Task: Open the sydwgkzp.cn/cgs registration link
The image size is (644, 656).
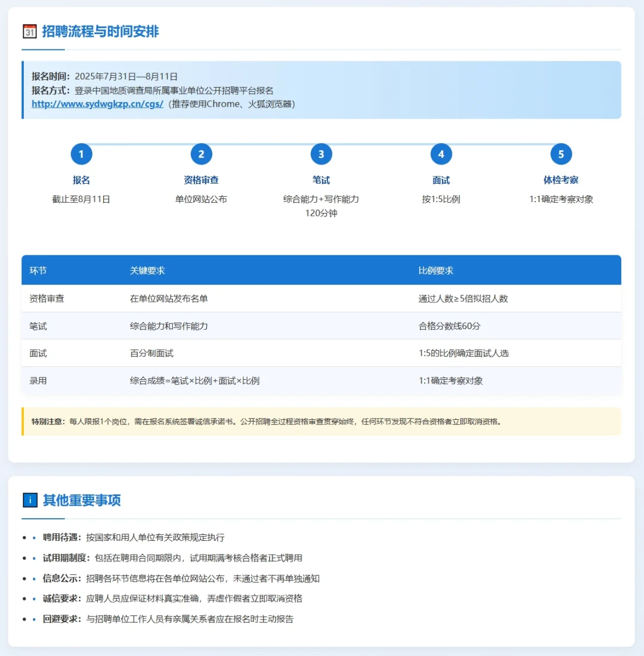Action: click(98, 104)
